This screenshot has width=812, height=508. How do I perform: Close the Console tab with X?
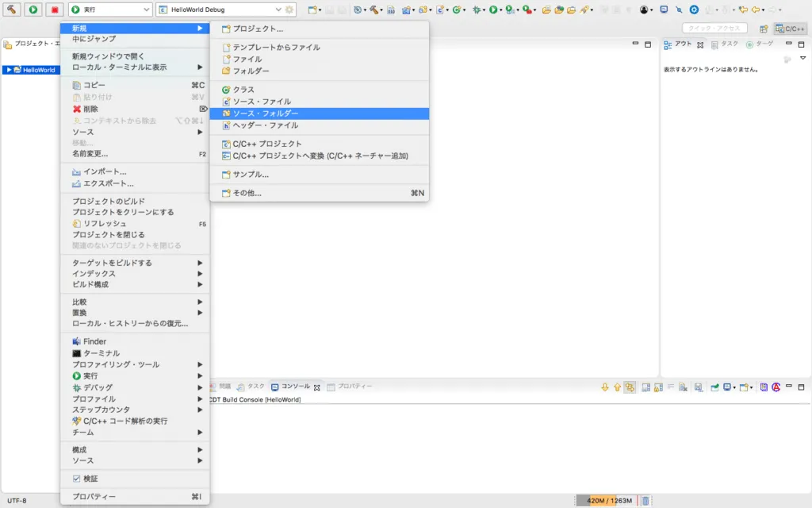[x=317, y=387]
